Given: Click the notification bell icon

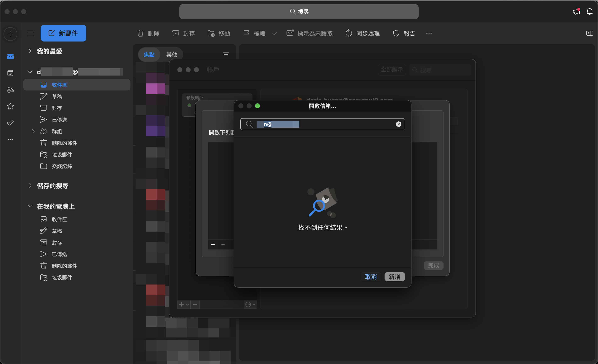Looking at the screenshot, I should (589, 11).
